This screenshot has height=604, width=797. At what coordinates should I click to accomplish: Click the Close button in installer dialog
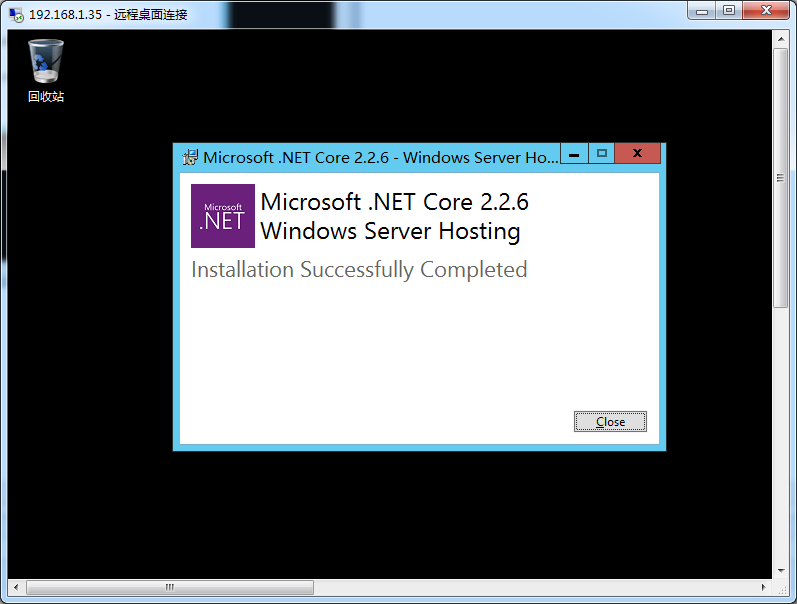(x=610, y=421)
